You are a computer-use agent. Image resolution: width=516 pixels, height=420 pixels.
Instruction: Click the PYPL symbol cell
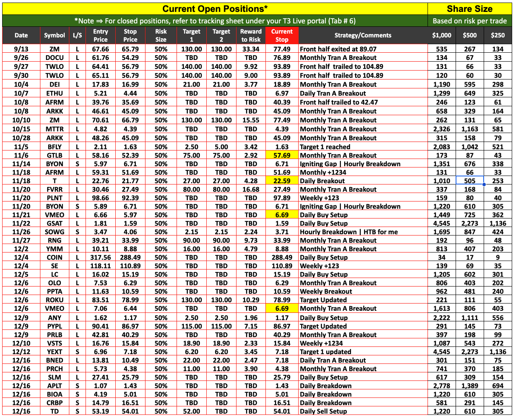coord(54,326)
